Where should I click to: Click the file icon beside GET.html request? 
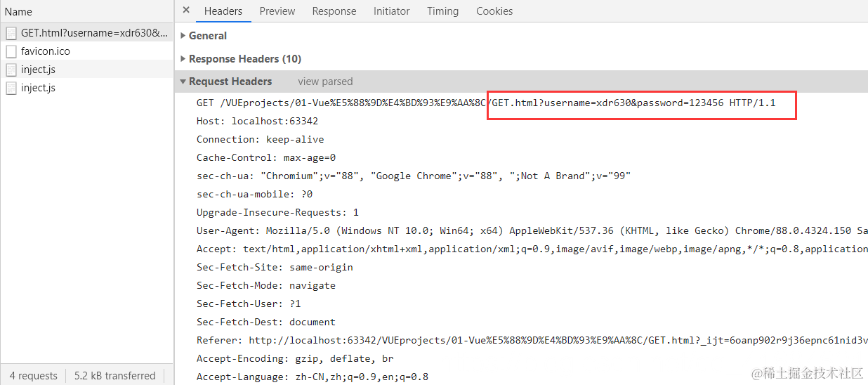(x=11, y=33)
